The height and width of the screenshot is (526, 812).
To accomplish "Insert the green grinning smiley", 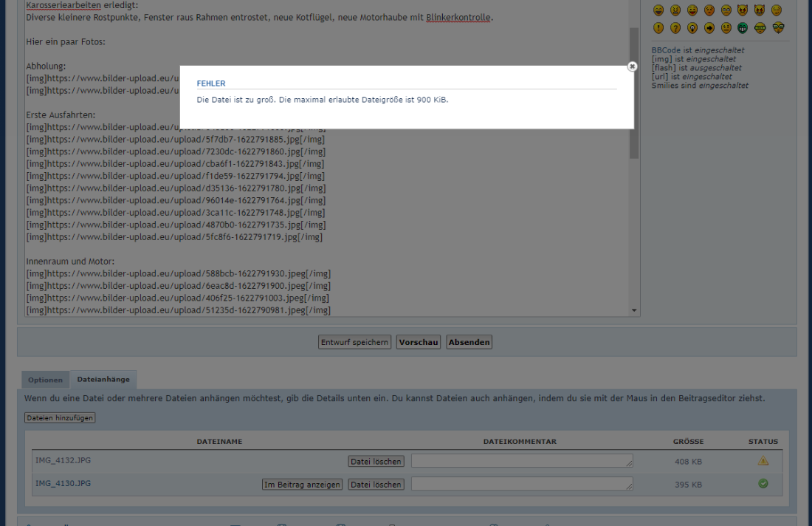I will [743, 28].
